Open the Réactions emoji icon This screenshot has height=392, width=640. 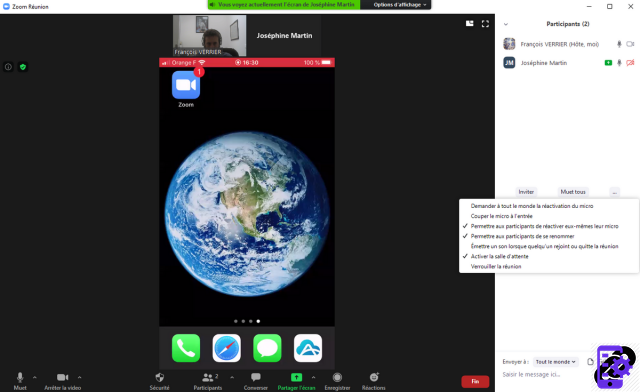374,377
